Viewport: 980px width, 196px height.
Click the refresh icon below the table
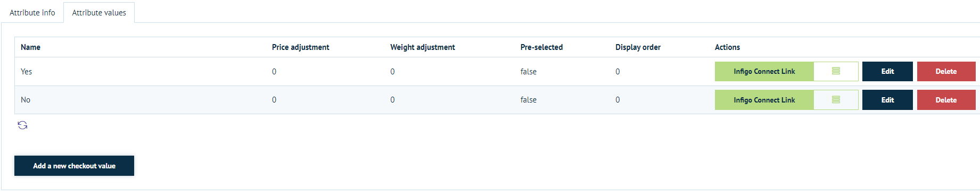[22, 125]
